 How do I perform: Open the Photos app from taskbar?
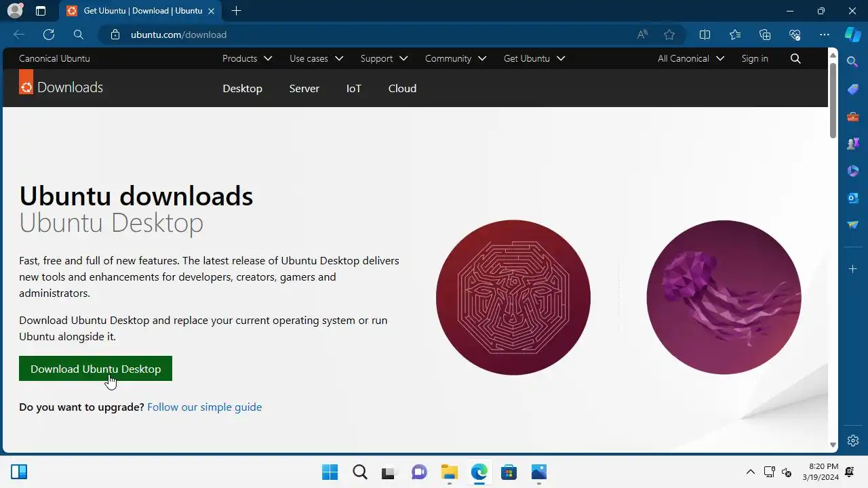pos(538,472)
